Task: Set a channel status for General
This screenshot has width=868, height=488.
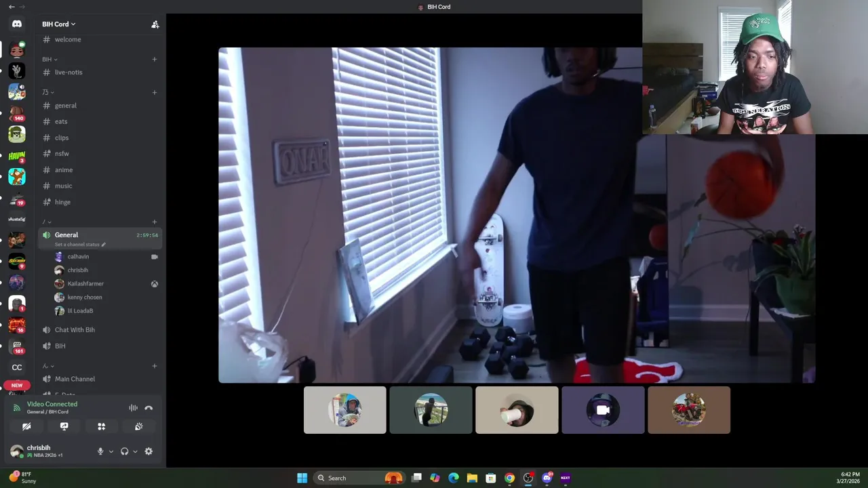Action: pos(80,245)
